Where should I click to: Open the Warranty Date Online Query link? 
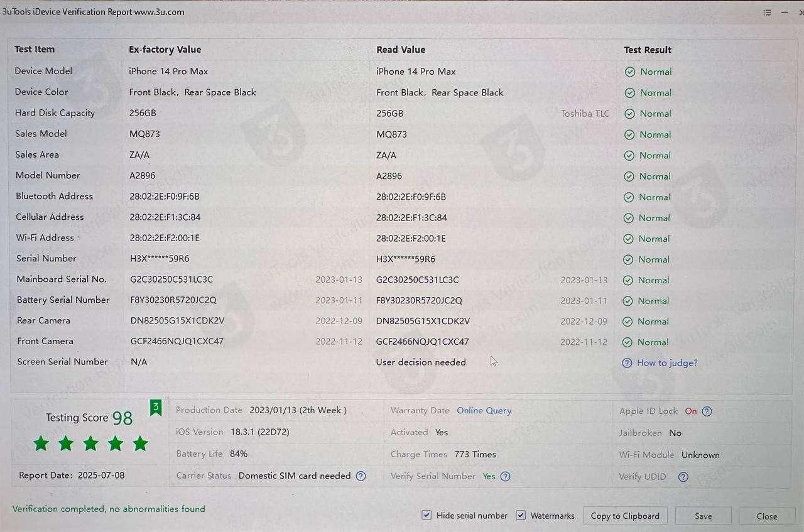484,411
